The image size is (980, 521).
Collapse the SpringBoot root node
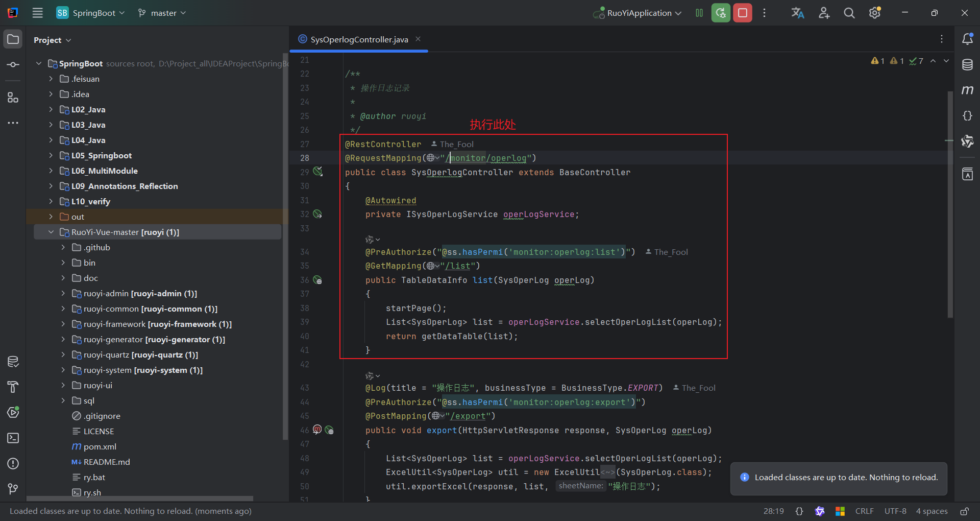pyautogui.click(x=39, y=63)
